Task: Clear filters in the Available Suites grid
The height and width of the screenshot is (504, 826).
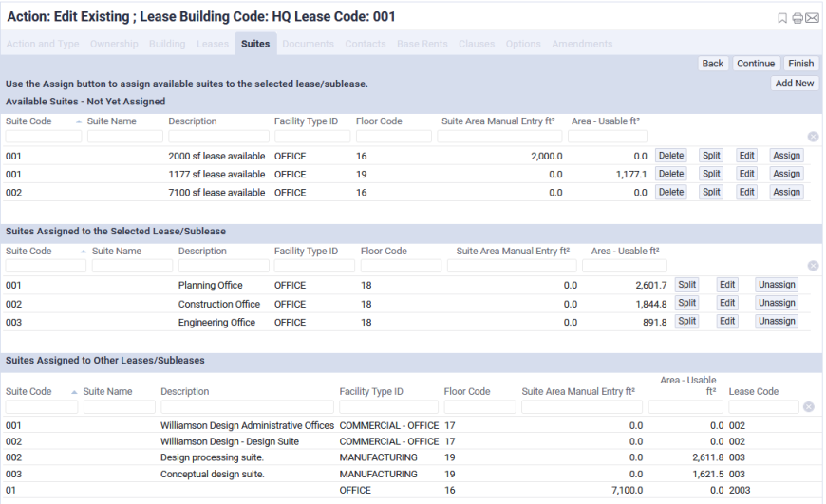Action: click(814, 137)
